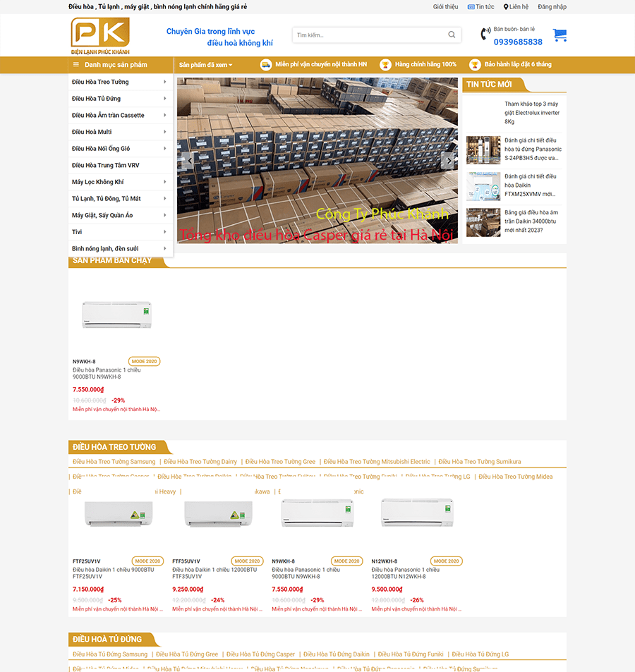Expand Điều Hòa Treo Tường category arrow

164,81
